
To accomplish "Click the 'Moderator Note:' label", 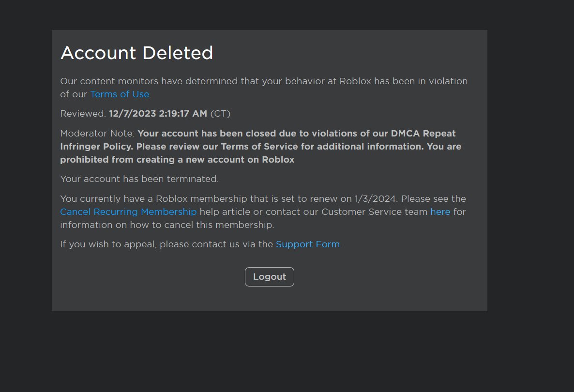I will click(x=97, y=133).
